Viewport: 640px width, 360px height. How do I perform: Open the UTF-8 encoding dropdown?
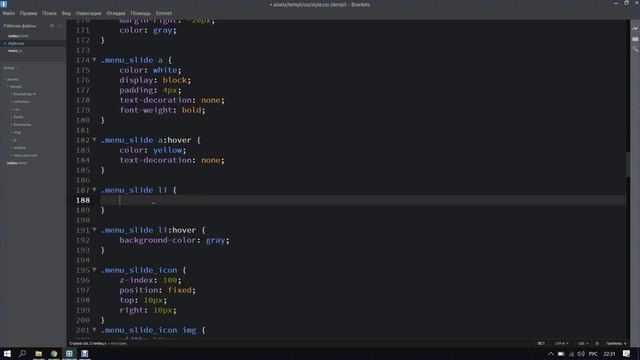click(561, 344)
